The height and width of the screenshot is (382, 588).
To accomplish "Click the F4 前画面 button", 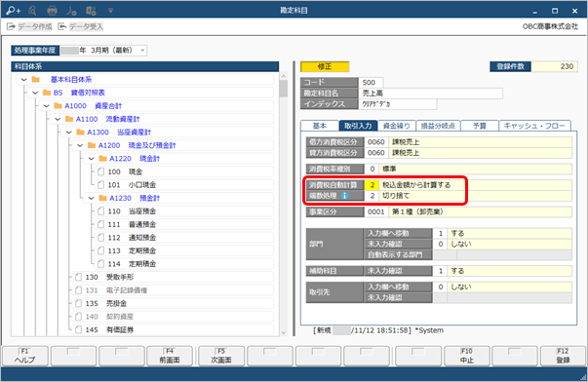I will 170,356.
